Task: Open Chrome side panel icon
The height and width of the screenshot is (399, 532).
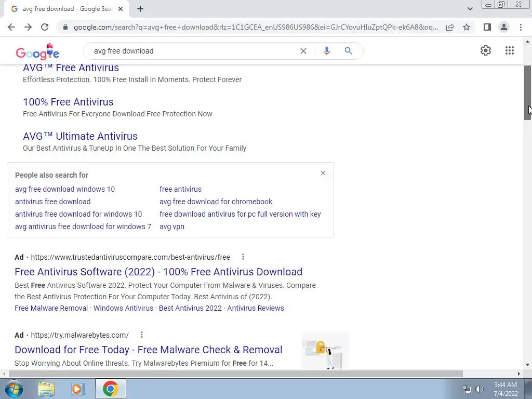Action: click(487, 27)
